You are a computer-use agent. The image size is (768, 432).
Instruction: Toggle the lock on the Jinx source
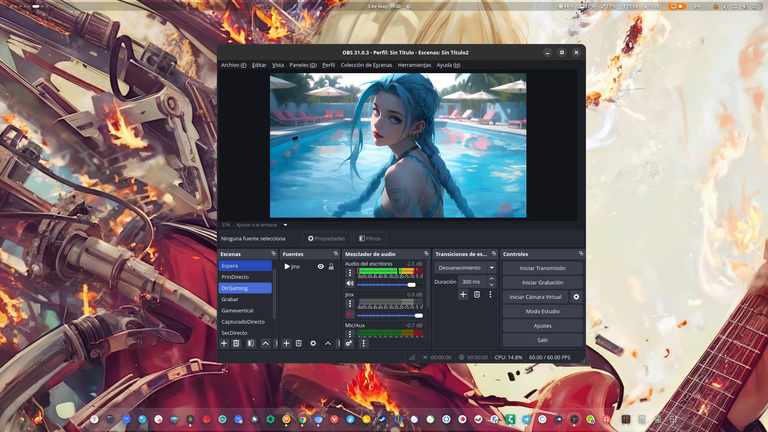[x=331, y=266]
